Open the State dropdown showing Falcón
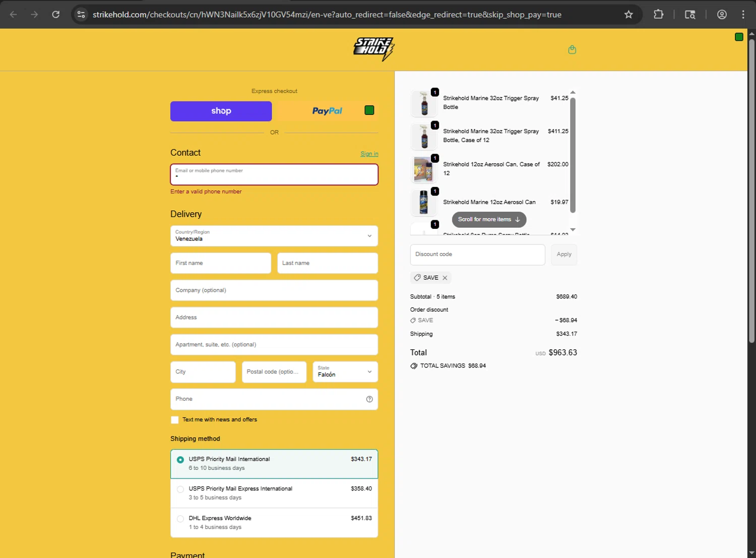 (345, 372)
